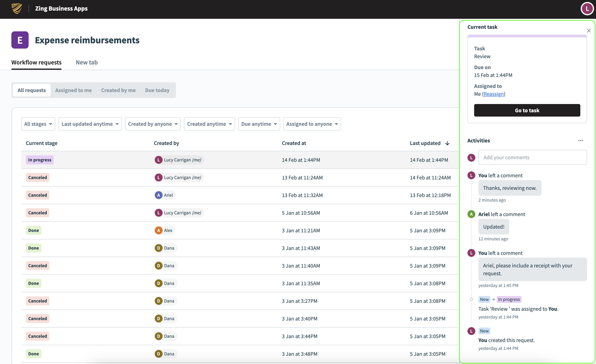Screen dimensions: 596x364
Task: Click Ariel's green avatar in Activities
Action: tap(471, 214)
